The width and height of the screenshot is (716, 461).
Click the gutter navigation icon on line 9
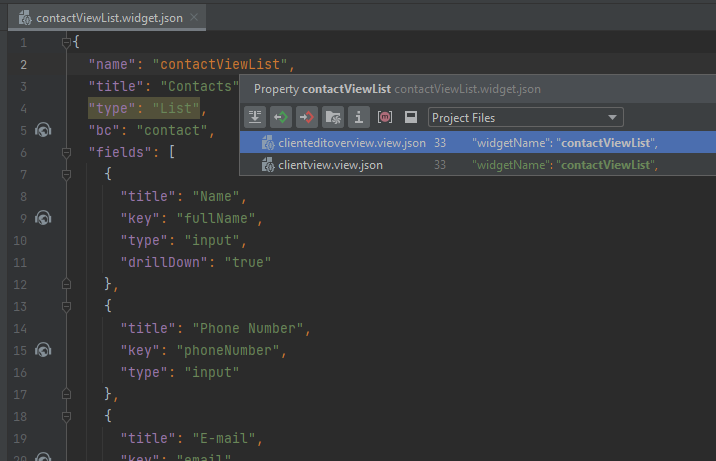pos(43,218)
